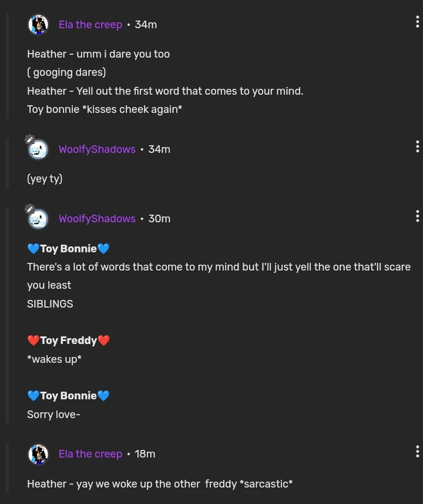Expand more options on WoolfyShadows' 30m comment
This screenshot has width=423, height=504.
417,216
